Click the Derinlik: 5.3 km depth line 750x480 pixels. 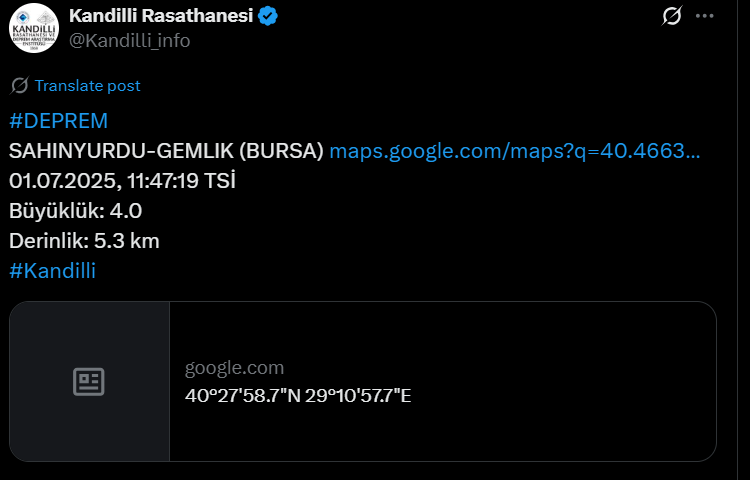(84, 241)
